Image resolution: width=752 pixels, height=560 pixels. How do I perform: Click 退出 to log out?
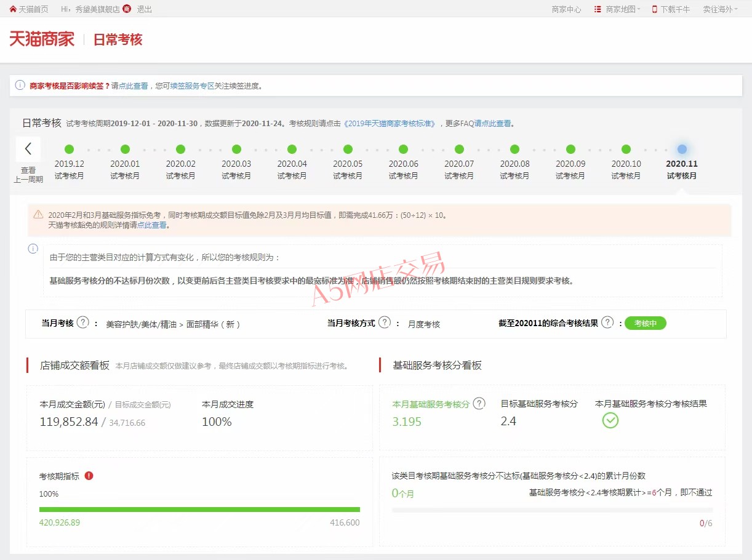(x=144, y=9)
